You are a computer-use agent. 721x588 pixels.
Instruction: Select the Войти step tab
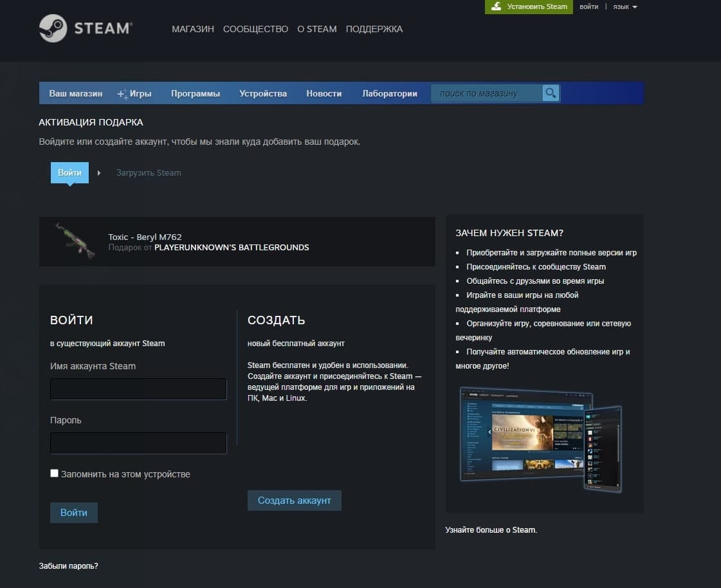click(x=69, y=172)
